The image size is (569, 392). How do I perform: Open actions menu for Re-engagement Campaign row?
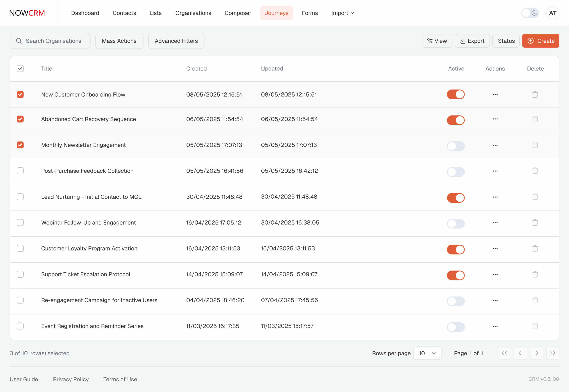(x=495, y=300)
